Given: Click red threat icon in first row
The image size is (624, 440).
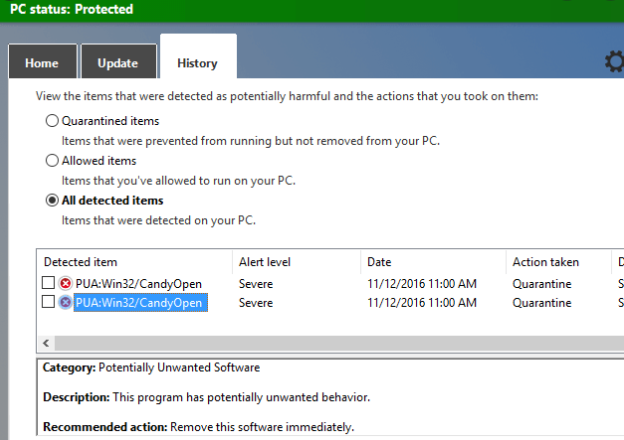Looking at the screenshot, I should [65, 284].
